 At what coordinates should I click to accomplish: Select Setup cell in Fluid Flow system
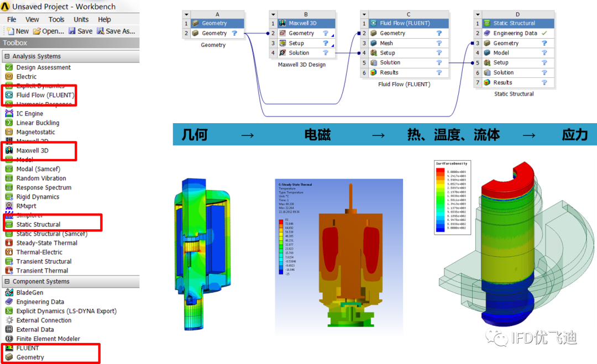pyautogui.click(x=409, y=53)
